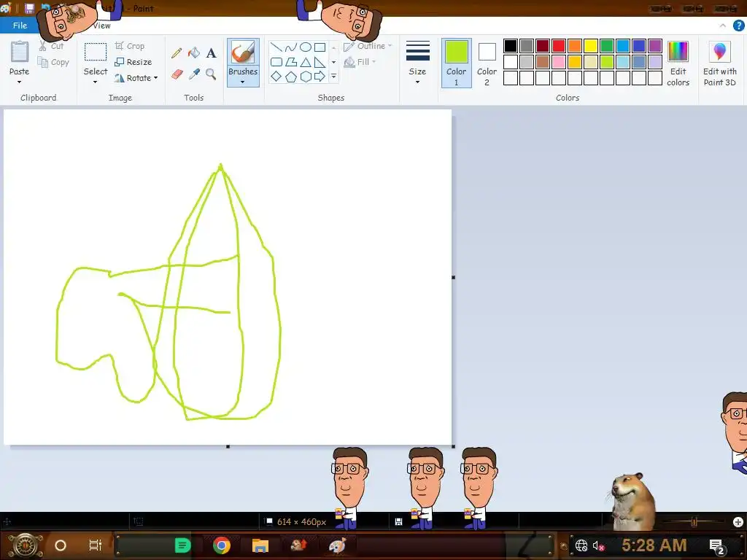Viewport: 747px width, 560px height.
Task: Activate the Color 2 selector
Action: coord(487,63)
